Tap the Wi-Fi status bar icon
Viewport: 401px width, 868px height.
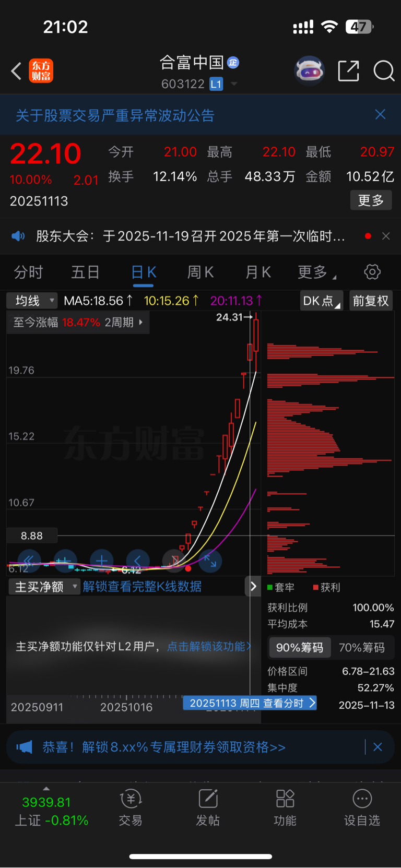[329, 27]
